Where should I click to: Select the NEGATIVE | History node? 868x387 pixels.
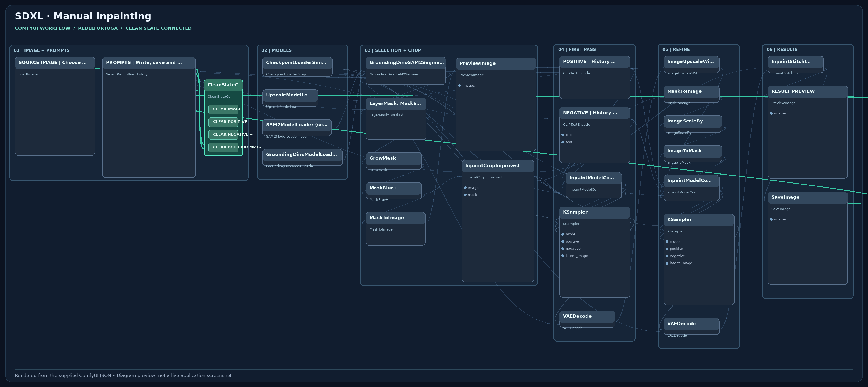(x=595, y=135)
